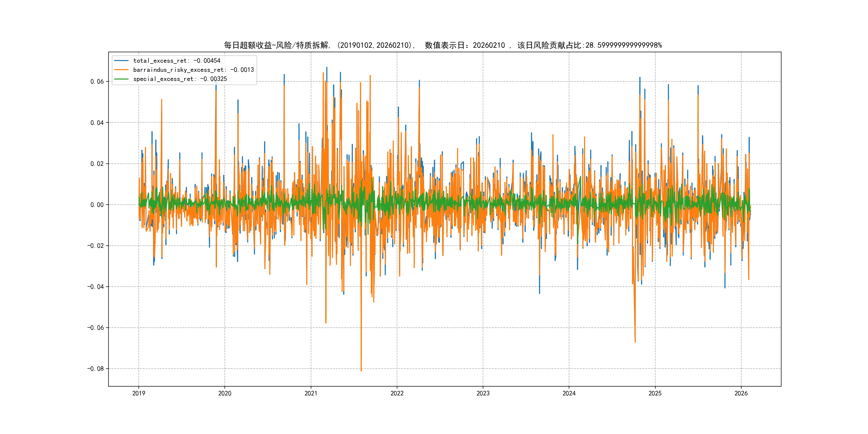Click the 0.00 y-axis tick label

coord(97,205)
